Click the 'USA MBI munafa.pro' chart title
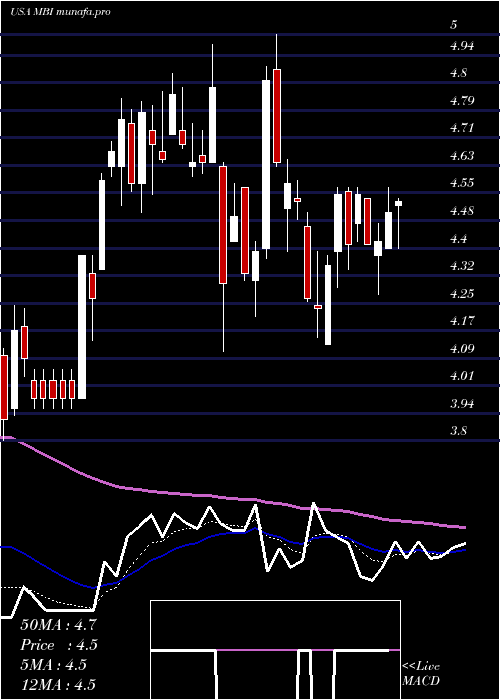 [x=60, y=12]
